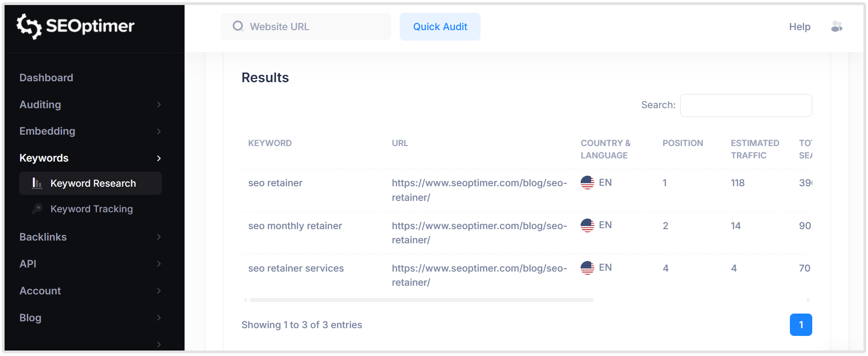Click the Quick Audit button
Screen dimensions: 868x356
point(439,26)
